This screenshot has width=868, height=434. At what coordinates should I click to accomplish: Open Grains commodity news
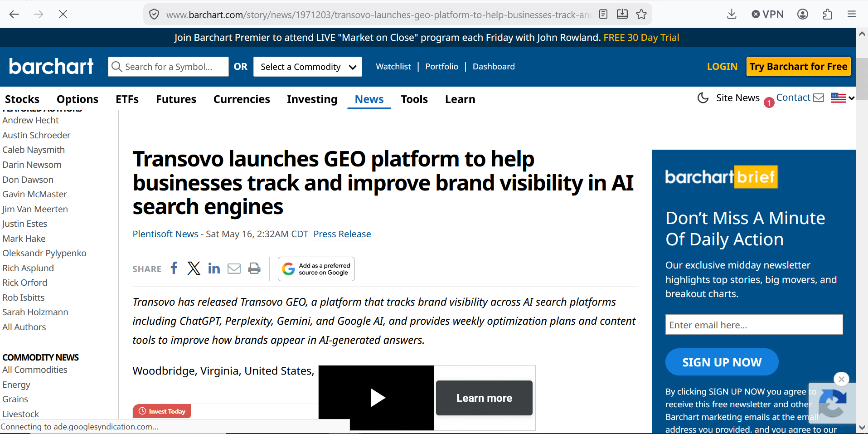[x=15, y=399]
